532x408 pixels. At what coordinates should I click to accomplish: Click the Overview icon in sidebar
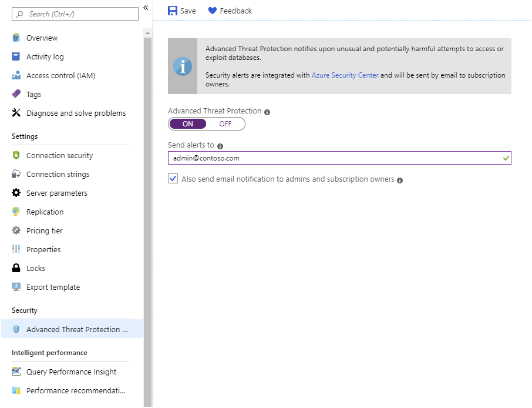click(16, 38)
